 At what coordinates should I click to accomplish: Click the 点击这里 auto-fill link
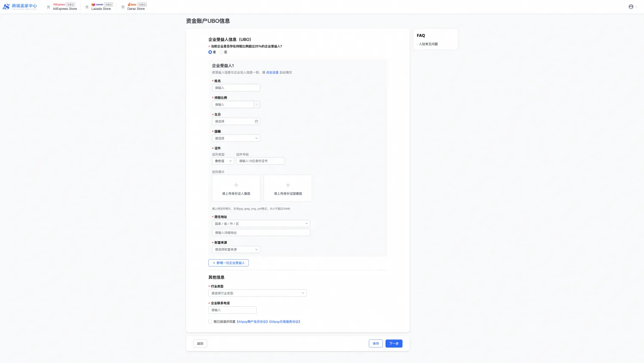coord(272,73)
